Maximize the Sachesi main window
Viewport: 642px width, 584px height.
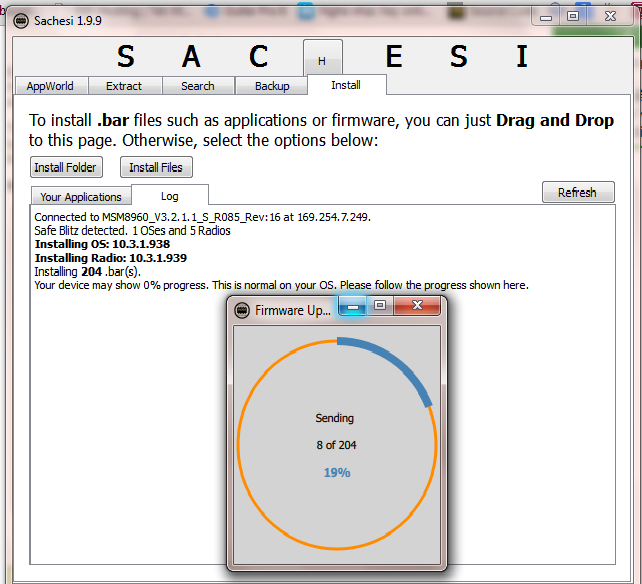(573, 16)
